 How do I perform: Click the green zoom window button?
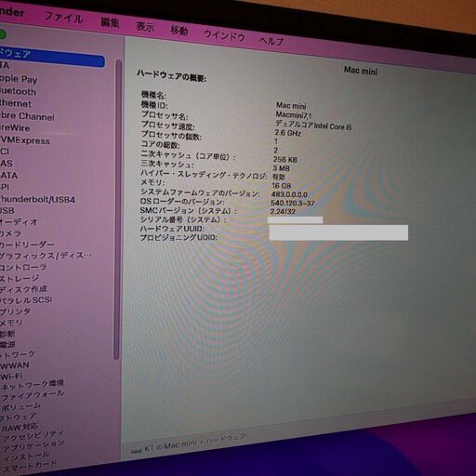click(x=2, y=34)
